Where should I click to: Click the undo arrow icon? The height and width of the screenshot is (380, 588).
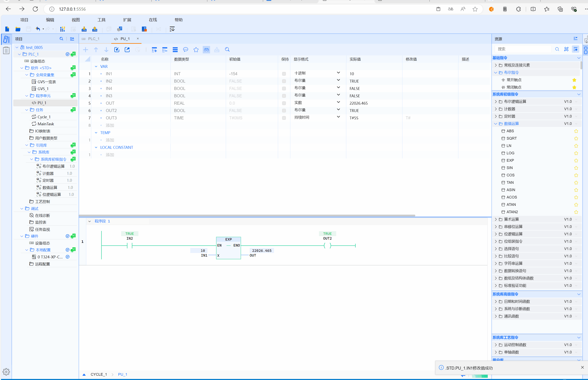pyautogui.click(x=38, y=29)
